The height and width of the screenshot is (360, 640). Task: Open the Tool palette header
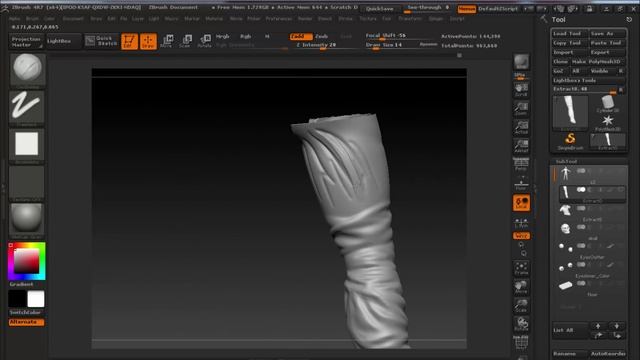(x=558, y=20)
